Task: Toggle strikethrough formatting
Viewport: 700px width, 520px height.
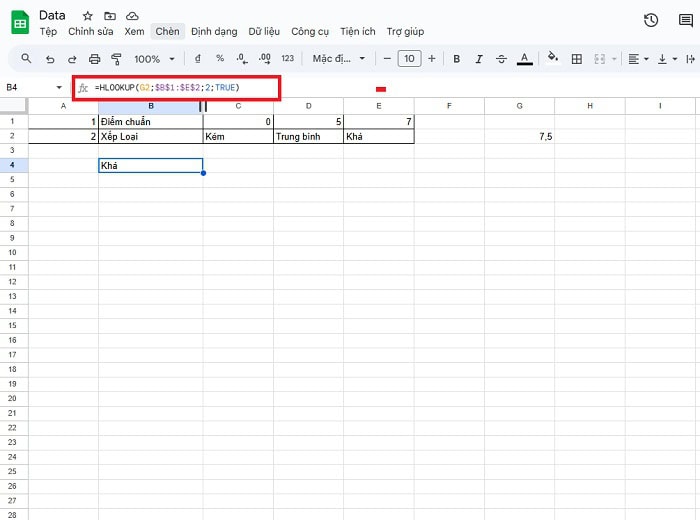Action: pos(501,59)
